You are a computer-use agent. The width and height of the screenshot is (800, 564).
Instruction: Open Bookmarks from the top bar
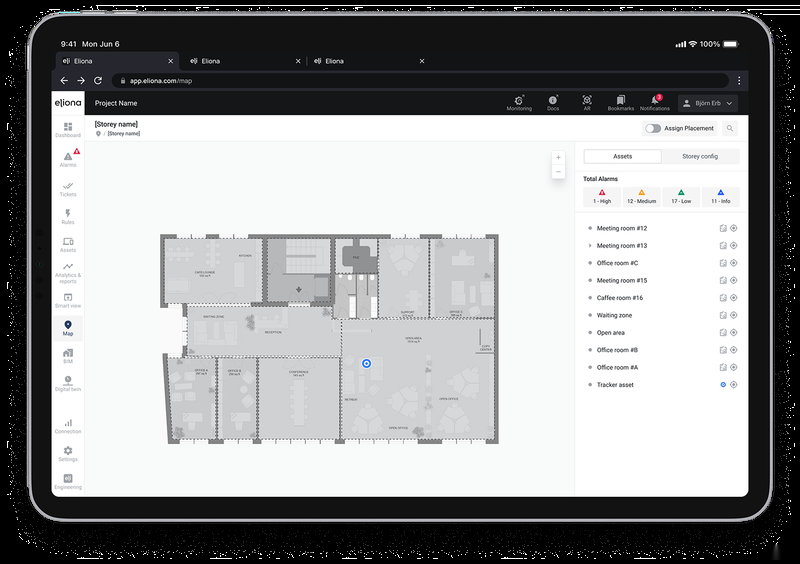click(620, 103)
